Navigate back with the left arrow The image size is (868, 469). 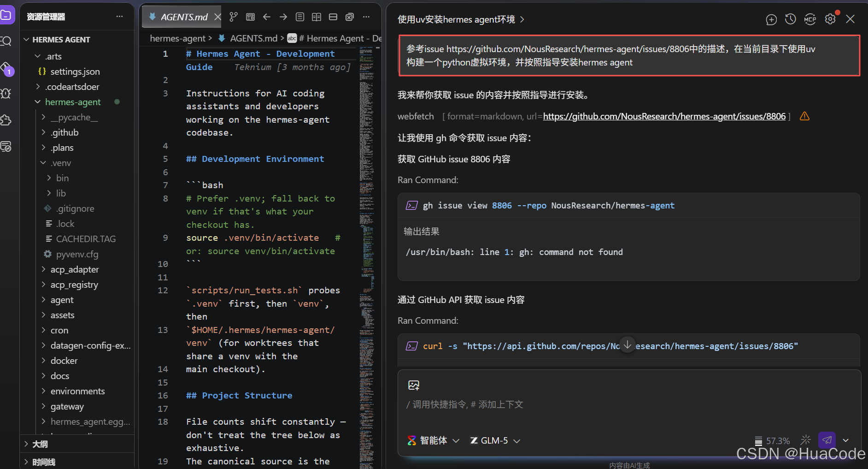pyautogui.click(x=267, y=17)
